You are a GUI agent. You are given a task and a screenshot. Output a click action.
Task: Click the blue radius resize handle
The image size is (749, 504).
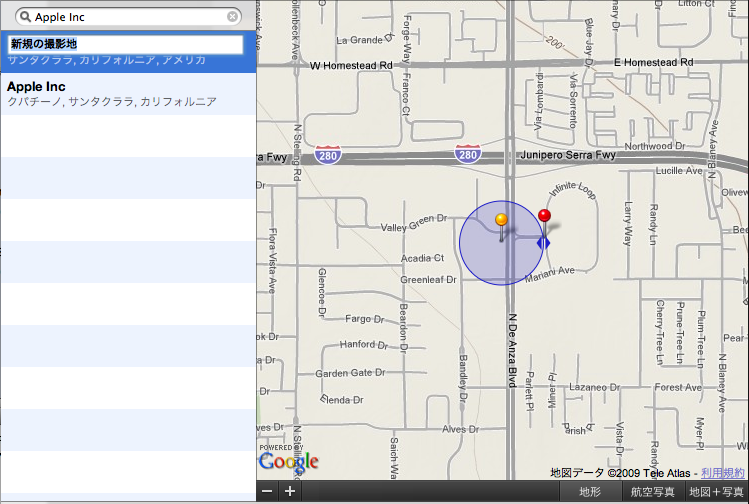(x=544, y=243)
